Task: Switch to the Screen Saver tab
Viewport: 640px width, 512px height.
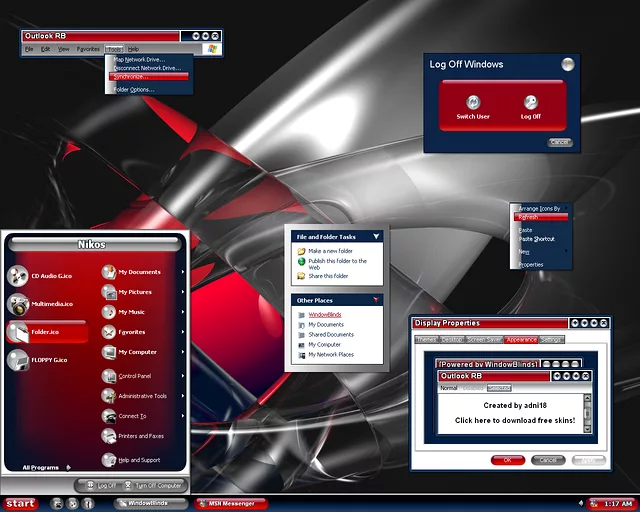Action: (484, 340)
